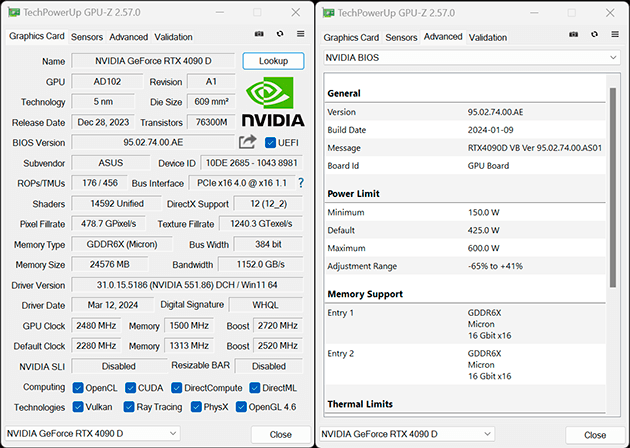Open the hamburger menu in right window
Image resolution: width=630 pixels, height=448 pixels.
click(615, 35)
